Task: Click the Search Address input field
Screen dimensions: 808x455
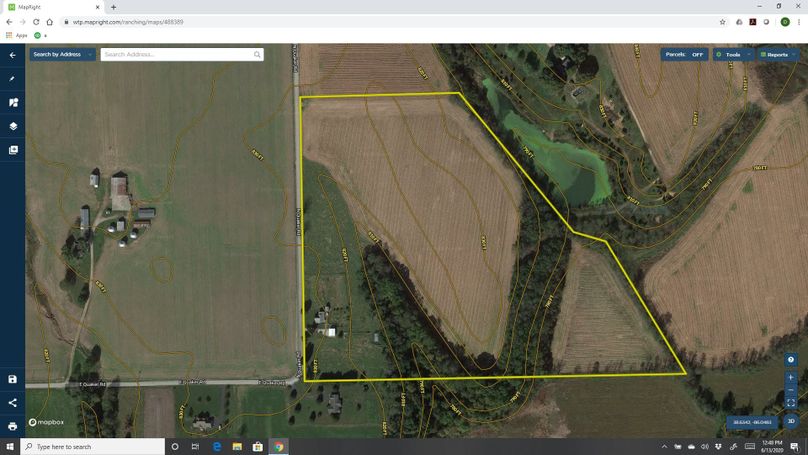Action: [x=181, y=54]
